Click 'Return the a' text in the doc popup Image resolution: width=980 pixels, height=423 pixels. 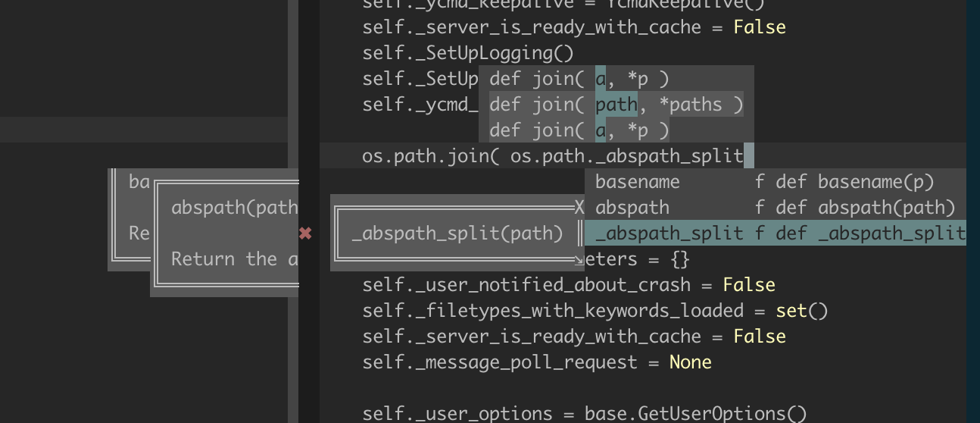(234, 259)
